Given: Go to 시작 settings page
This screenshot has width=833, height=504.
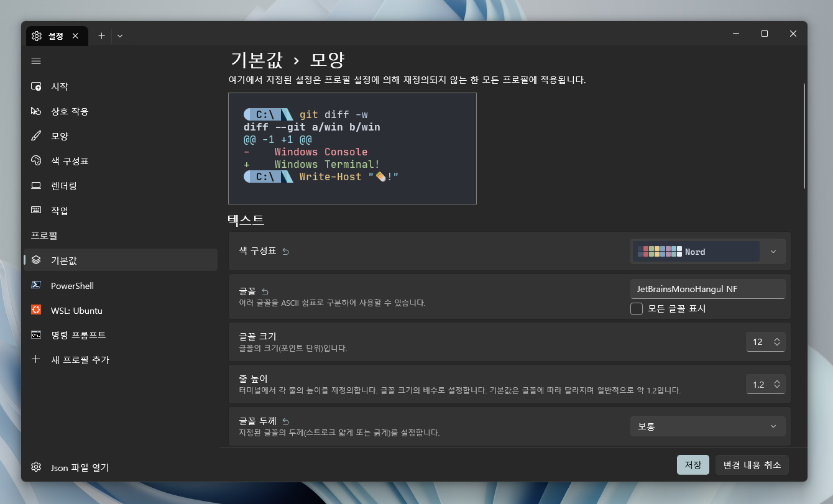Looking at the screenshot, I should 121,86.
